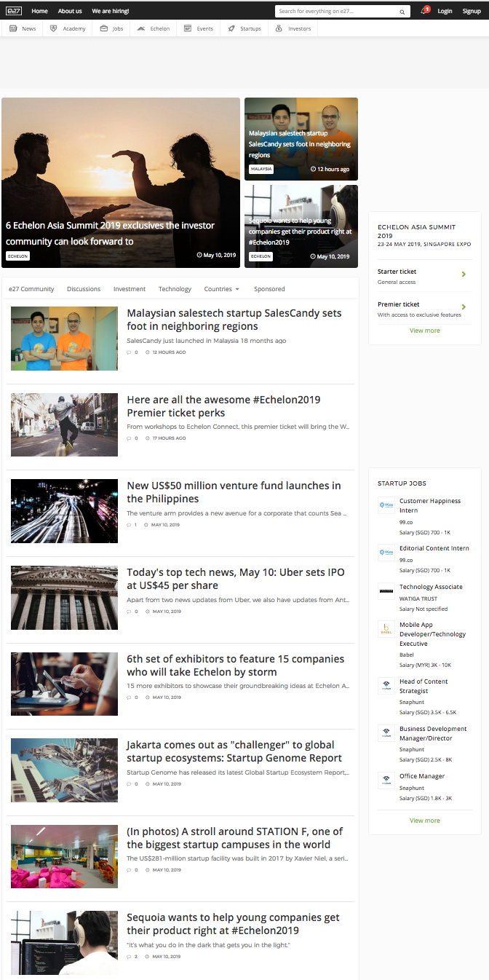
Task: Click Premier ticket text
Action: (399, 304)
